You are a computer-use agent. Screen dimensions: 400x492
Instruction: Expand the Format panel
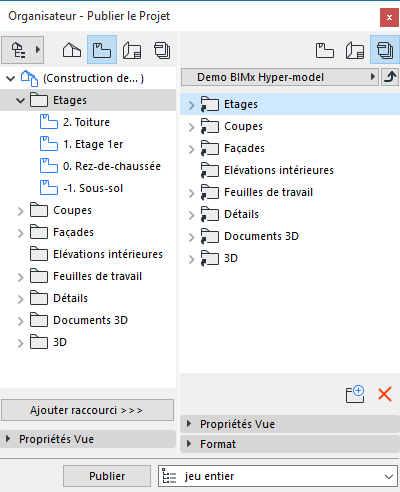[x=189, y=444]
